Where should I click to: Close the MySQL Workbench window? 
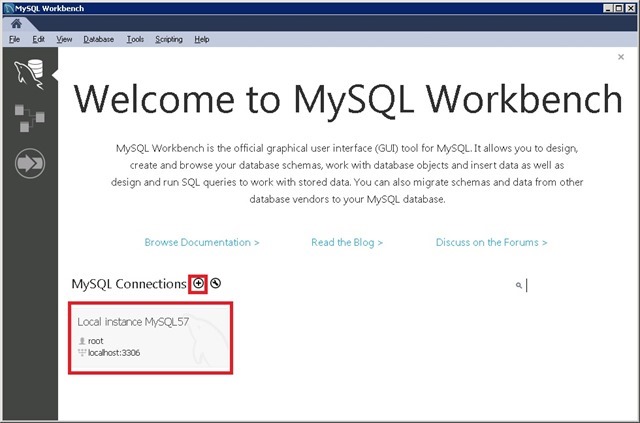pyautogui.click(x=631, y=8)
